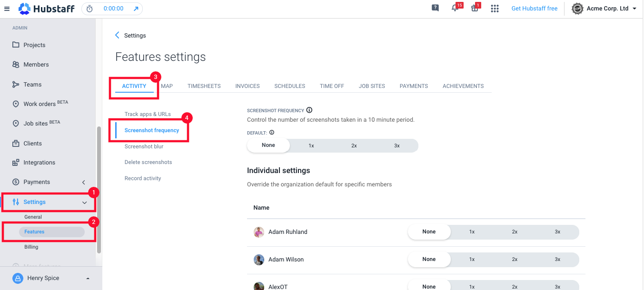Switch to the Schedules tab
This screenshot has width=644, height=290.
(x=290, y=86)
